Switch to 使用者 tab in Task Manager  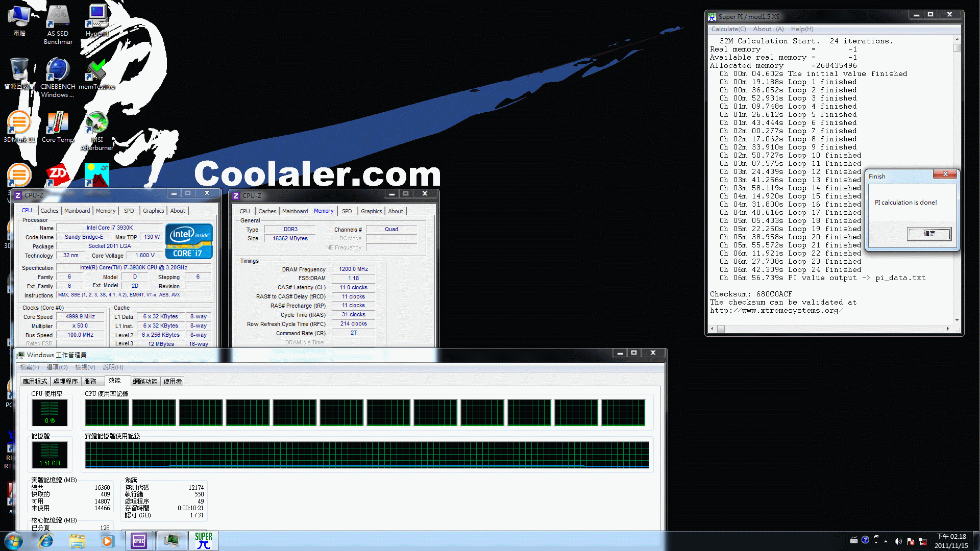pos(173,382)
